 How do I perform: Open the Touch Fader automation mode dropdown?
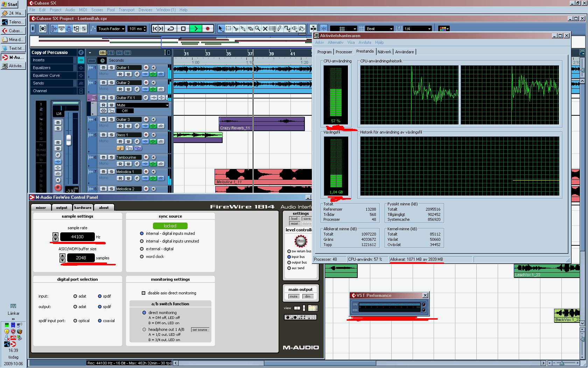coord(111,29)
